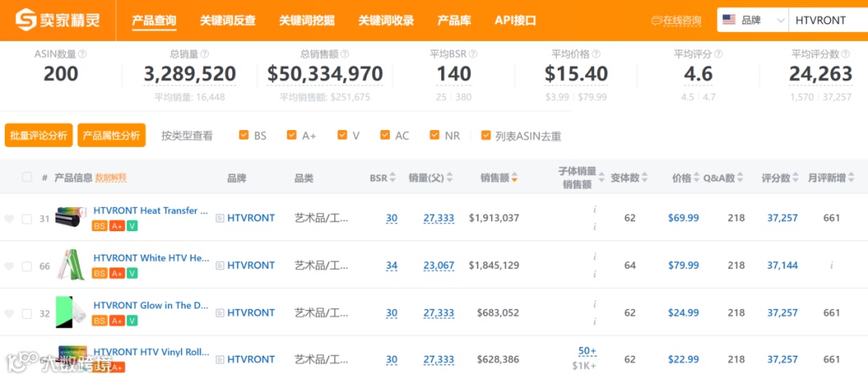Open the $79.99 price link
The image size is (868, 379).
(x=683, y=266)
